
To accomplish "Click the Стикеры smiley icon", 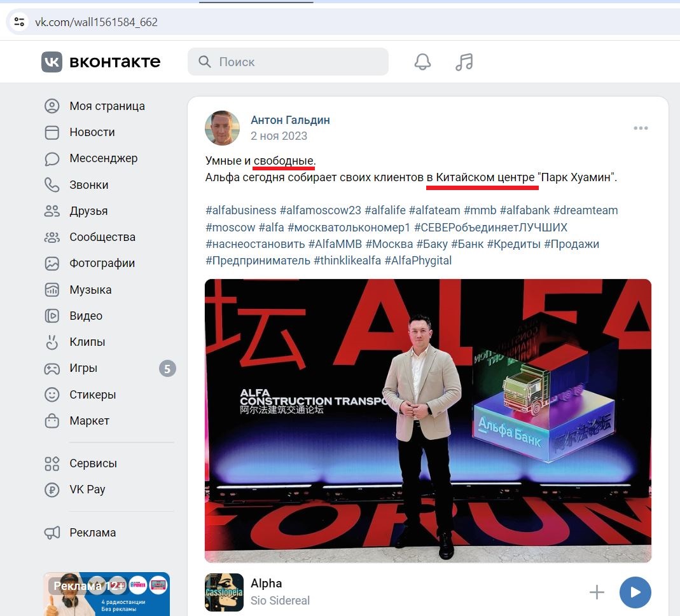I will (x=52, y=395).
